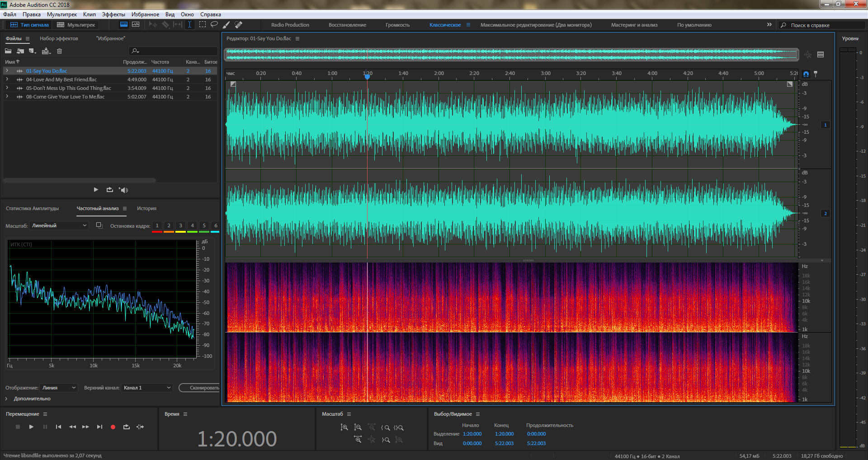The width and height of the screenshot is (868, 460).
Task: Select 04-Love And My Best Friend.flac file
Action: 61,80
